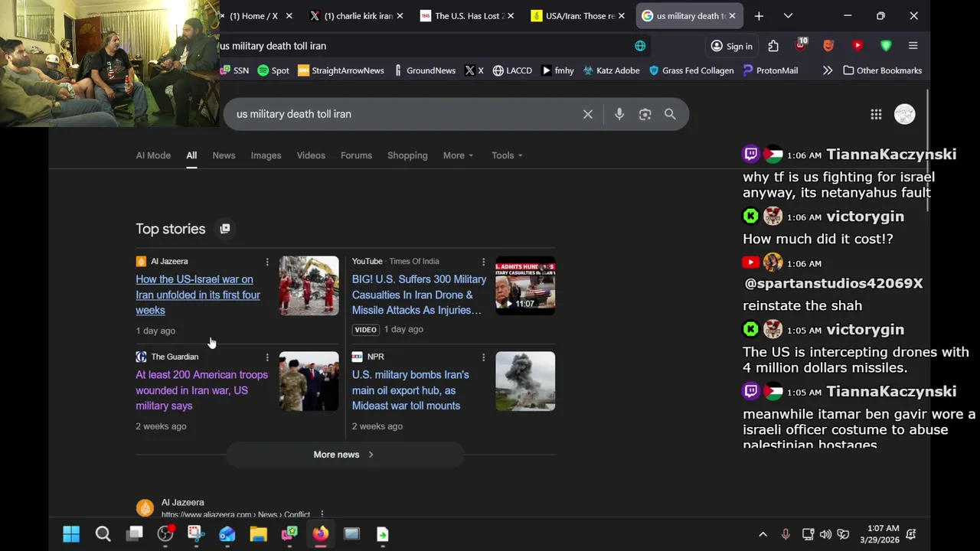Screen dimensions: 980x551
Task: Open Al Jazeera US-Israel war headline
Action: coord(198,295)
